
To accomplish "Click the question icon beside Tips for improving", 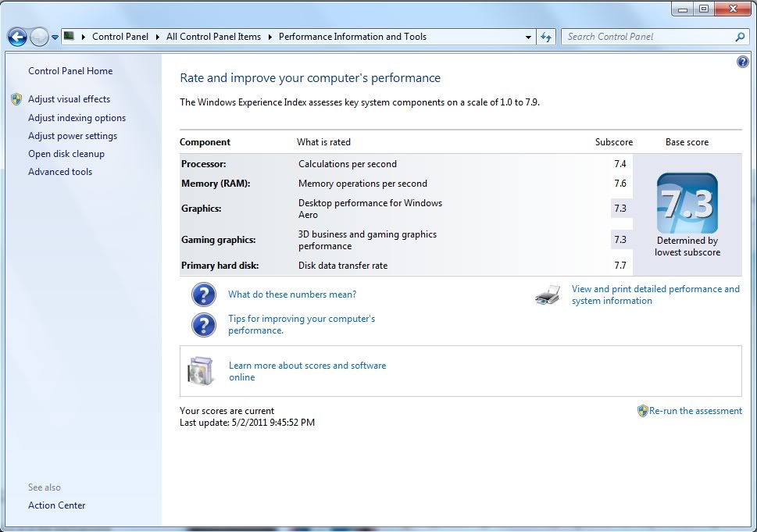I will [204, 325].
